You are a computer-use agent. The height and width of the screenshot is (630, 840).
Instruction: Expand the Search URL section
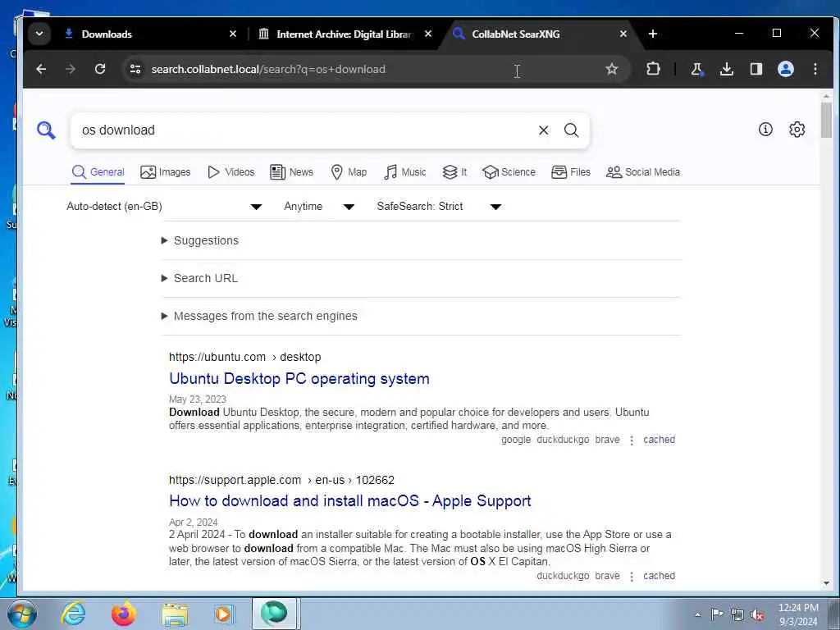[205, 278]
